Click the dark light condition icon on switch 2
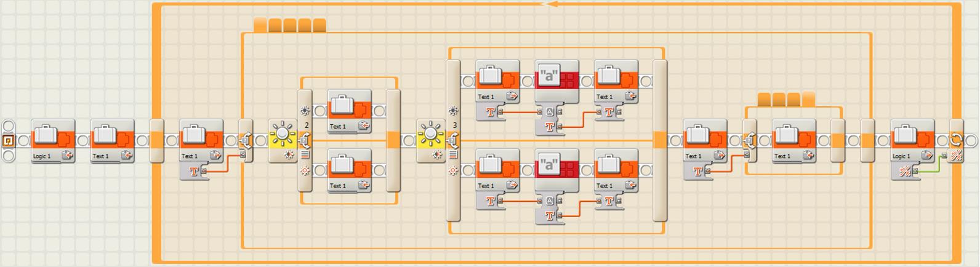Image resolution: width=980 pixels, height=267 pixels. click(305, 170)
